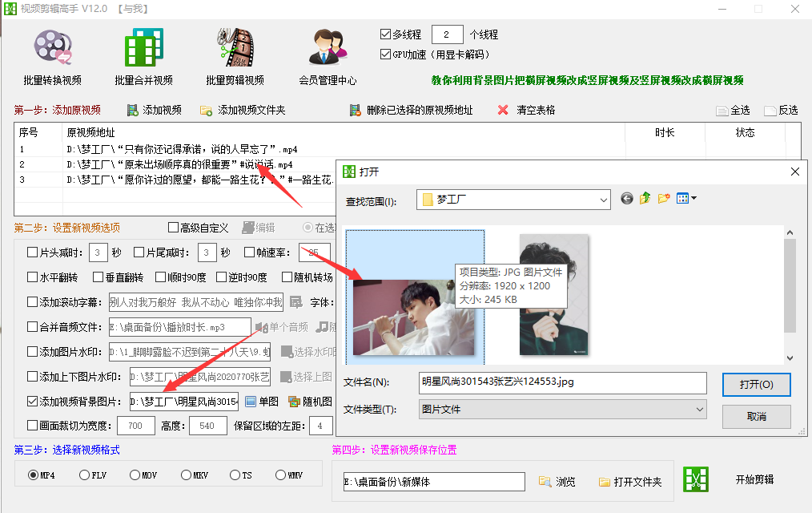Click 打开文件夹 button
Viewport: 812px width, 513px height.
(x=630, y=482)
